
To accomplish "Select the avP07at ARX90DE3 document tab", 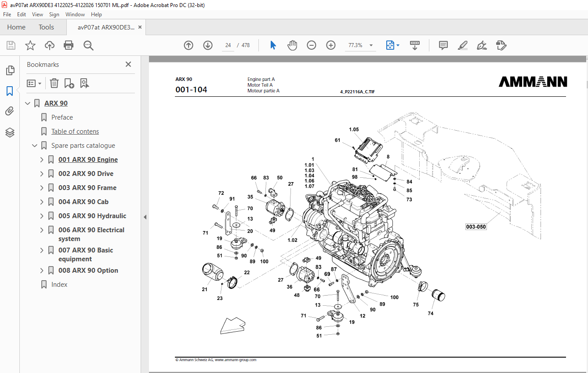I will point(106,27).
